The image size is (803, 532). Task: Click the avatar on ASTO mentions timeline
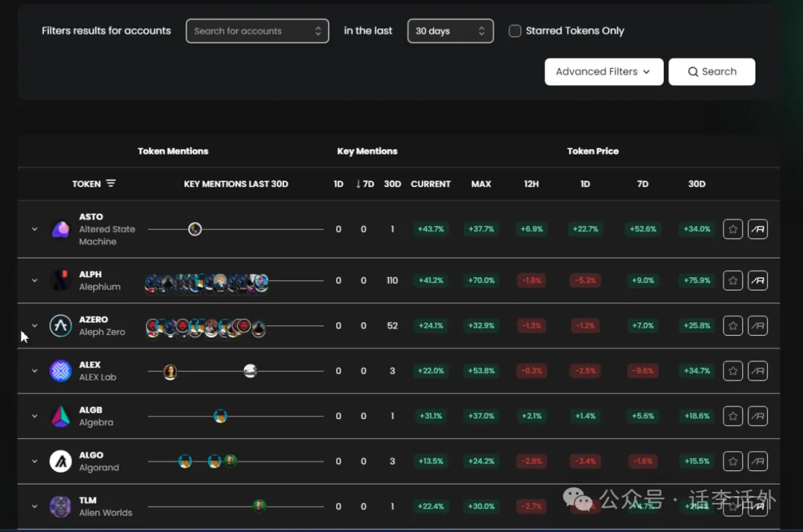click(195, 229)
